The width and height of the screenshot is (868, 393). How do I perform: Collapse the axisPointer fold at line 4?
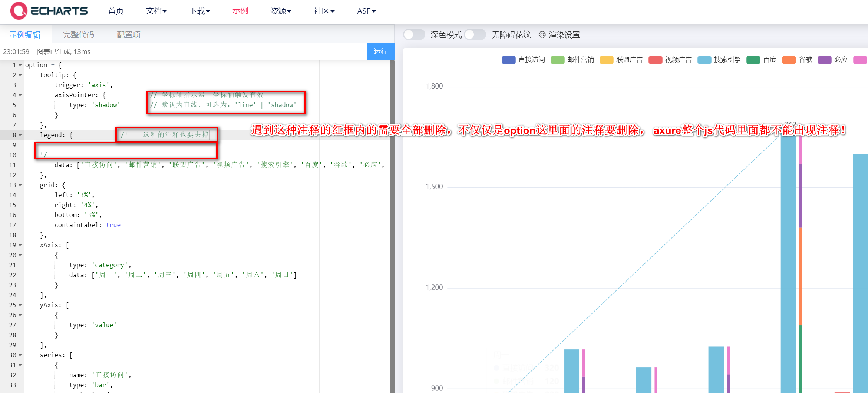(x=20, y=95)
